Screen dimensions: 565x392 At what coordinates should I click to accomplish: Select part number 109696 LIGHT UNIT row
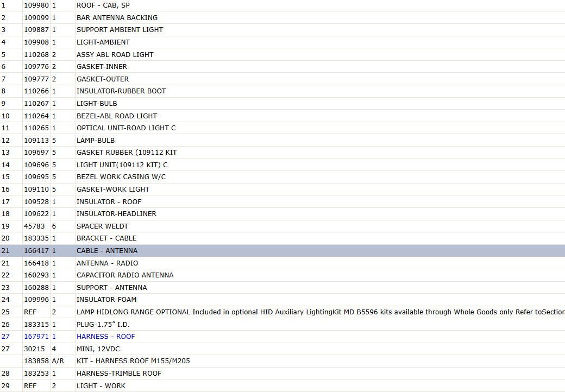click(282, 165)
